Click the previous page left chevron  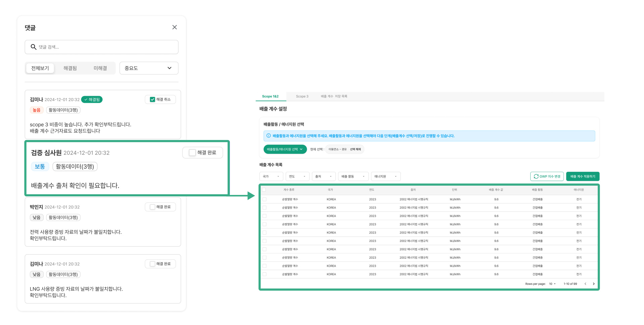click(x=585, y=283)
